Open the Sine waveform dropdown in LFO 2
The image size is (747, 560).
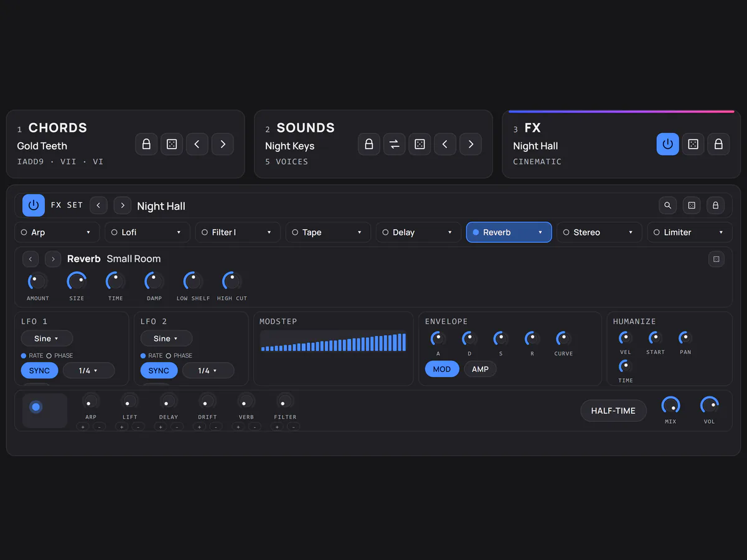(x=166, y=338)
